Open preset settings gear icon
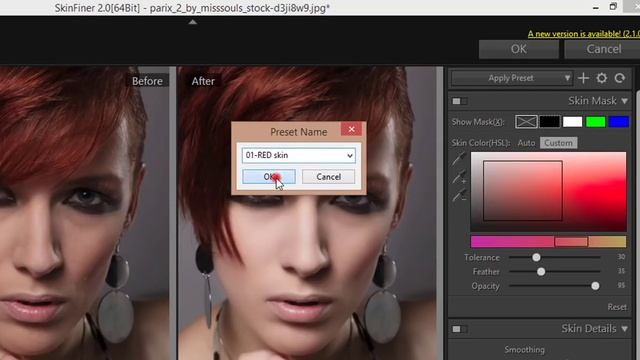 (602, 78)
